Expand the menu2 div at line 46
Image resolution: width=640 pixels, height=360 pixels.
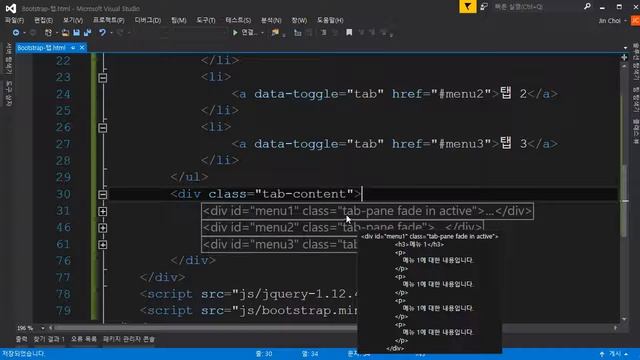[x=103, y=228]
